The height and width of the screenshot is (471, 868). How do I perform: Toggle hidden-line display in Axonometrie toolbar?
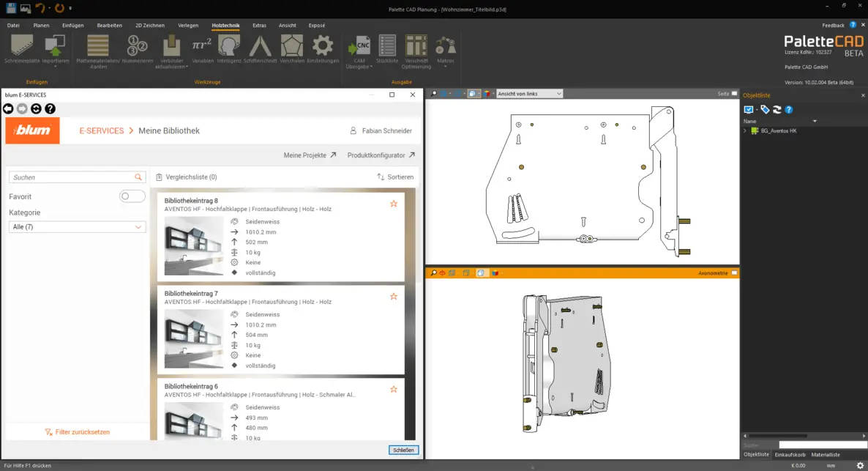[481, 273]
